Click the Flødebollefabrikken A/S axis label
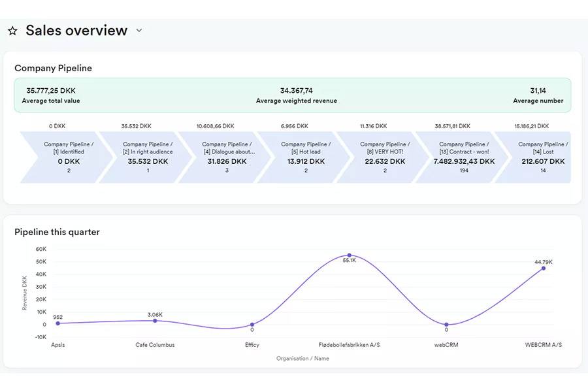588x392 pixels. tap(349, 345)
